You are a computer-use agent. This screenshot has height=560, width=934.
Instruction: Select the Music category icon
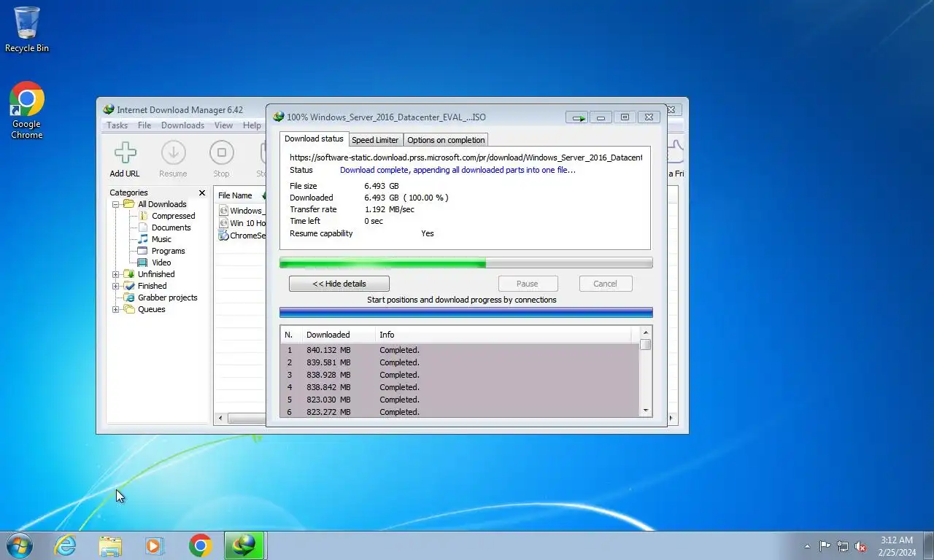144,239
